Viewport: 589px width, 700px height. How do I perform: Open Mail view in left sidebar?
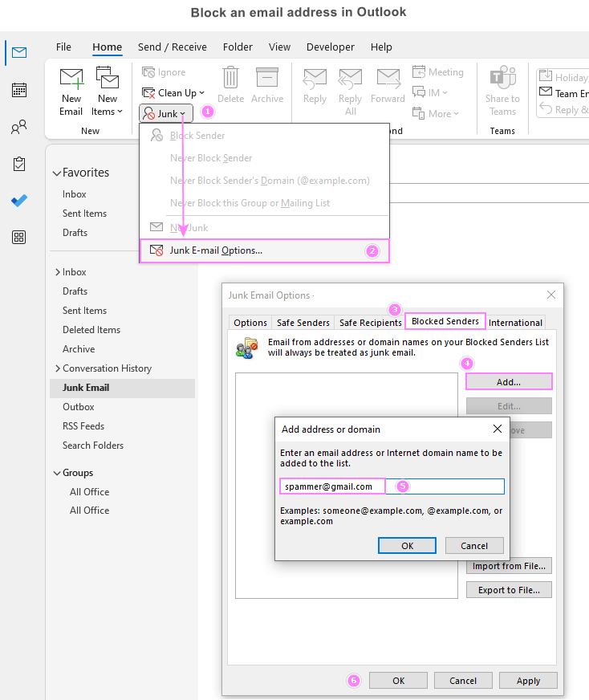(x=19, y=53)
